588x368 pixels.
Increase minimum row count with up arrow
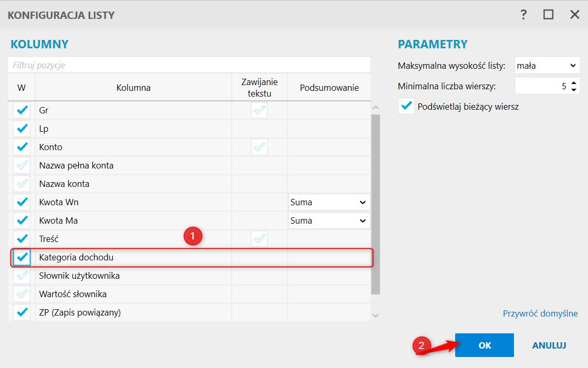[x=574, y=82]
